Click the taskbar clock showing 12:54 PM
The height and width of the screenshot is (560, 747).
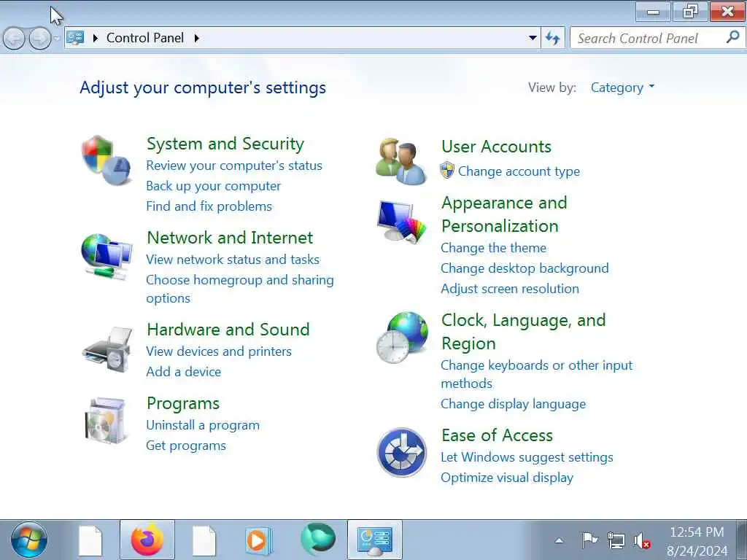point(697,541)
